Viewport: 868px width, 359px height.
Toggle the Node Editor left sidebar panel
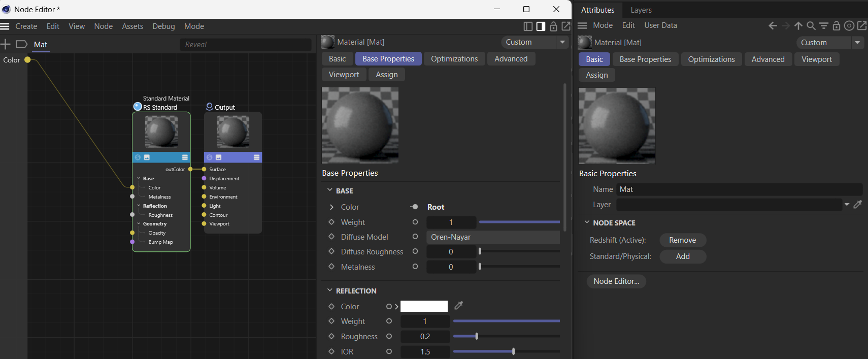point(528,26)
